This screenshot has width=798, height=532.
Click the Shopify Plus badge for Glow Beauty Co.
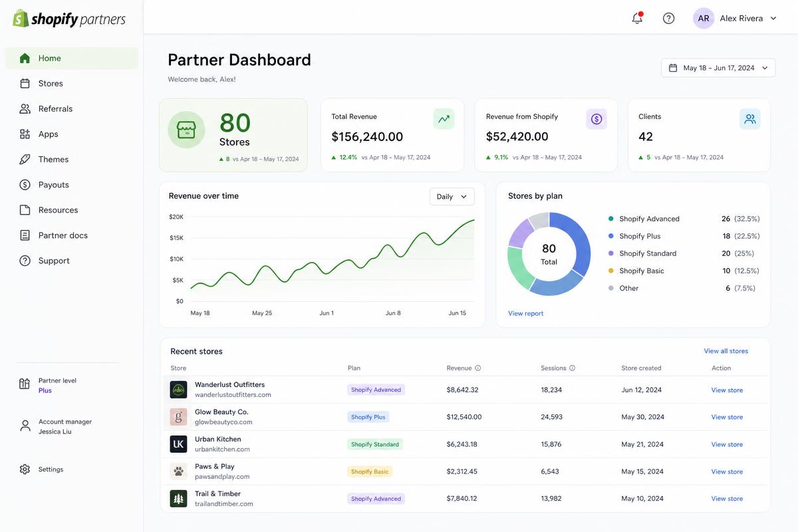[x=368, y=417]
